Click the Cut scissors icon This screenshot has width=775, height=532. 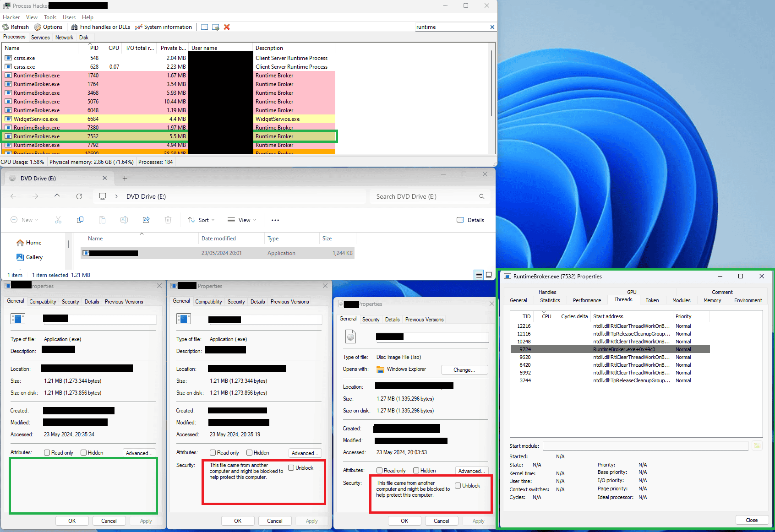[x=58, y=220]
